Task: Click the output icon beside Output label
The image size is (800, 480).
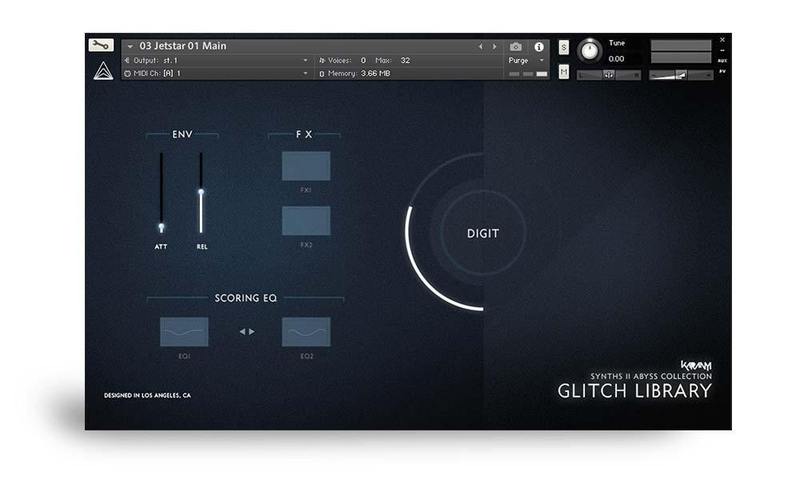Action: tap(128, 60)
